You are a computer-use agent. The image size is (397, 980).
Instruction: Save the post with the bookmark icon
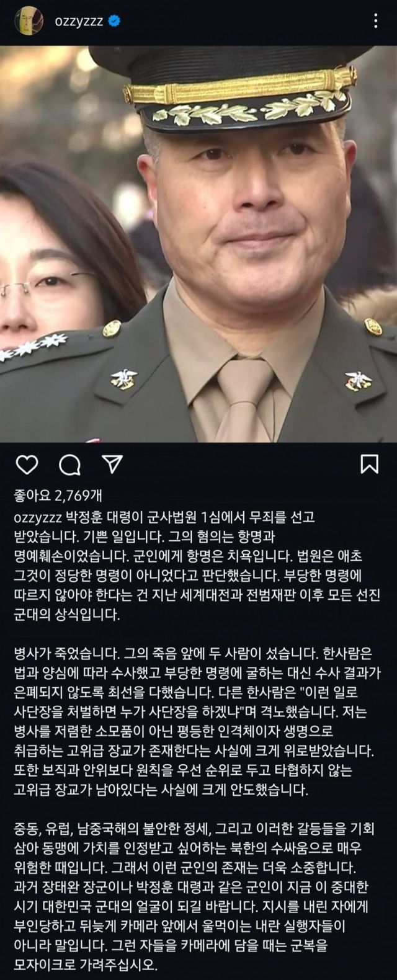pyautogui.click(x=370, y=465)
